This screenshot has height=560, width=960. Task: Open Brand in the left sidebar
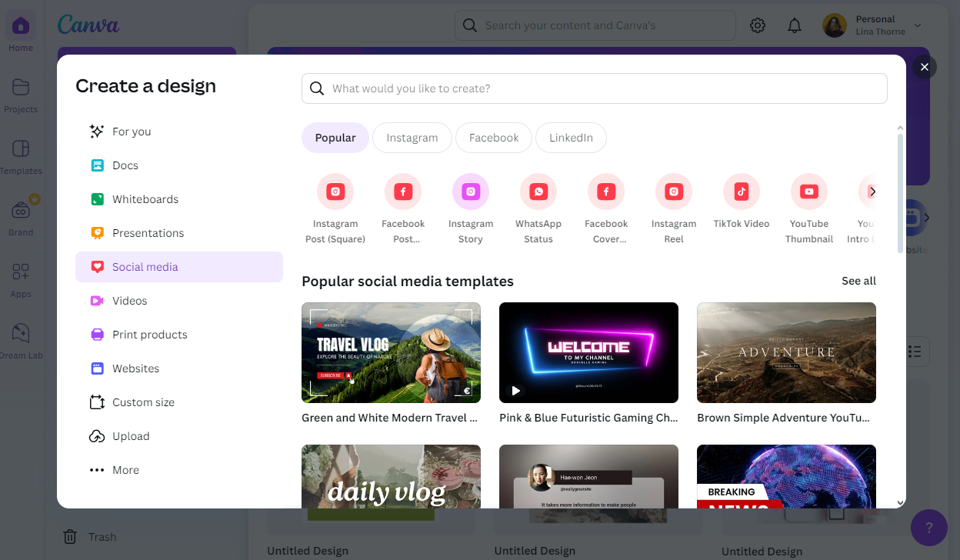pyautogui.click(x=21, y=211)
